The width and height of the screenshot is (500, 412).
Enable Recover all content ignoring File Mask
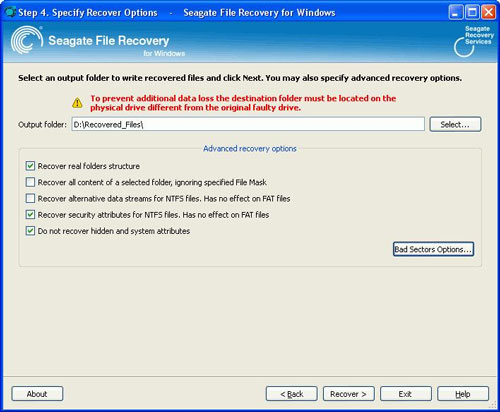point(30,182)
